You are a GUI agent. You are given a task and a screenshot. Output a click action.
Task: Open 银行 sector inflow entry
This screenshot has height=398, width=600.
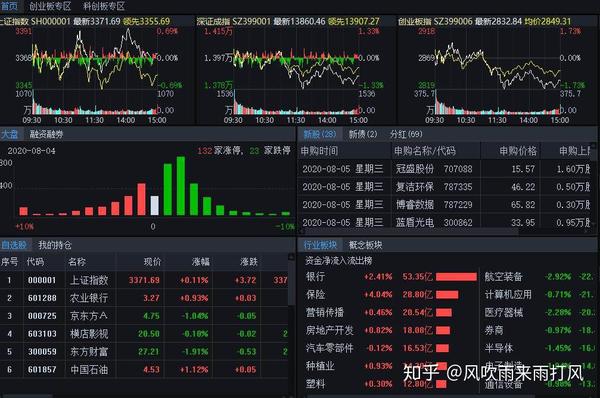tap(391, 277)
